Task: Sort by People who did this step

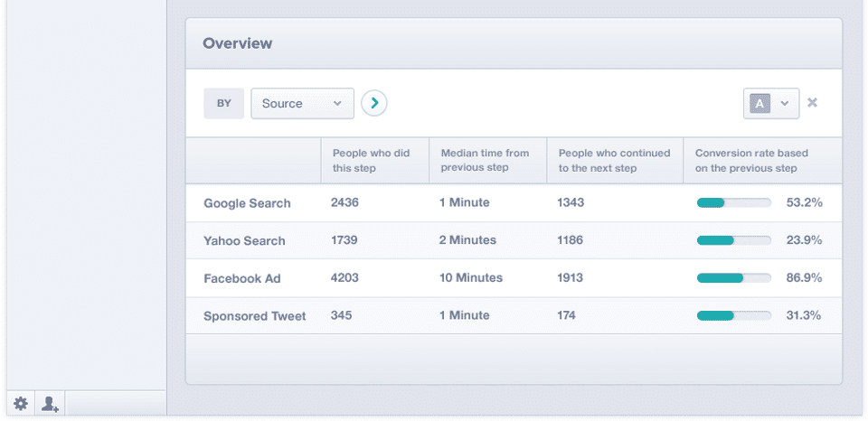Action: 371,160
